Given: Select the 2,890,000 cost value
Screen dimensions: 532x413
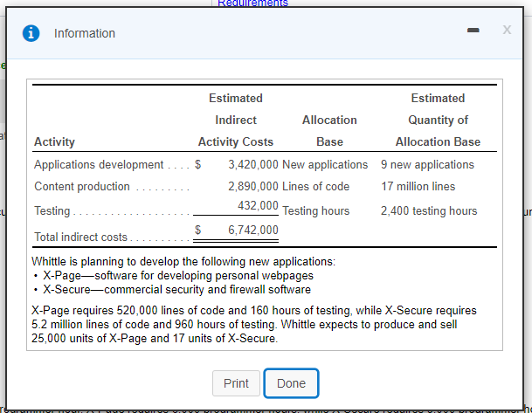Looking at the screenshot, I should click(x=253, y=186).
